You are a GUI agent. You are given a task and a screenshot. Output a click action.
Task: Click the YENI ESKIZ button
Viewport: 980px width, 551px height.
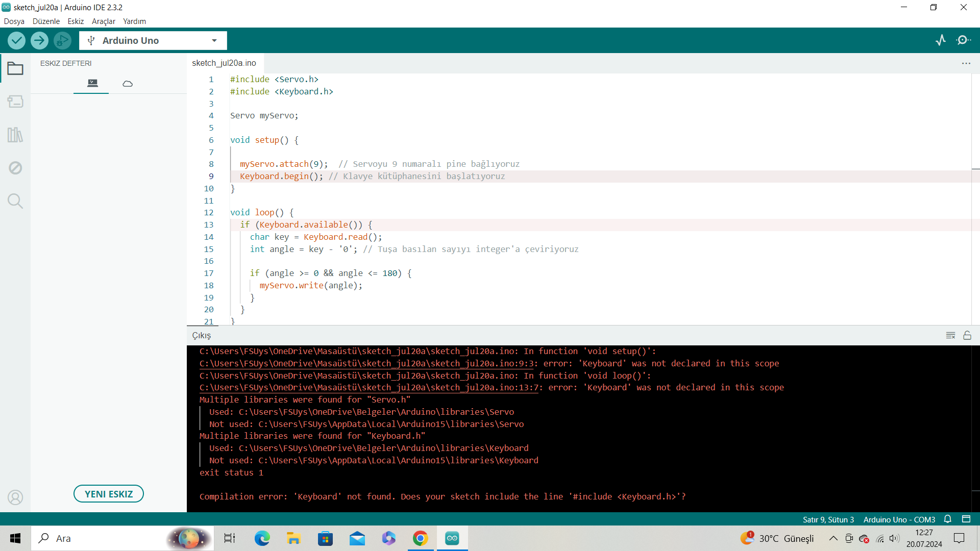108,494
